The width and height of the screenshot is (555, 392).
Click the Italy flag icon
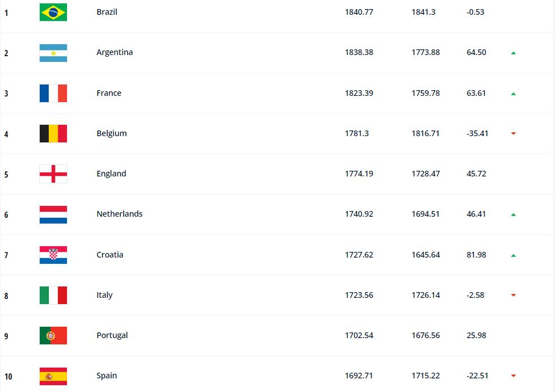(53, 295)
